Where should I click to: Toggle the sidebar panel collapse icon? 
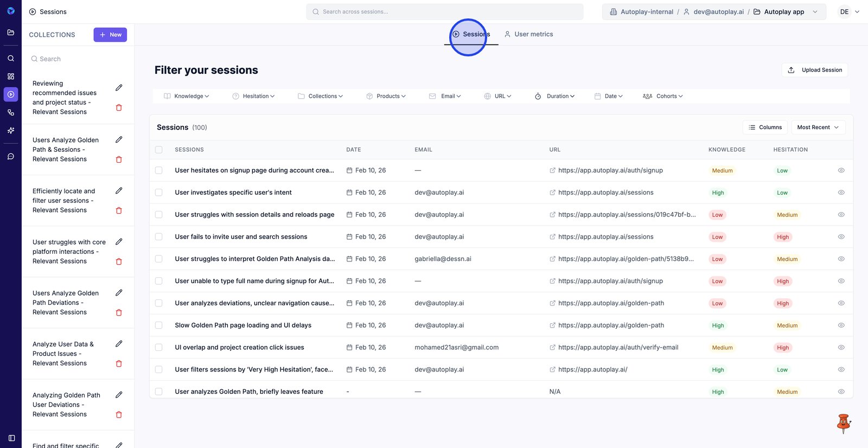pyautogui.click(x=11, y=438)
